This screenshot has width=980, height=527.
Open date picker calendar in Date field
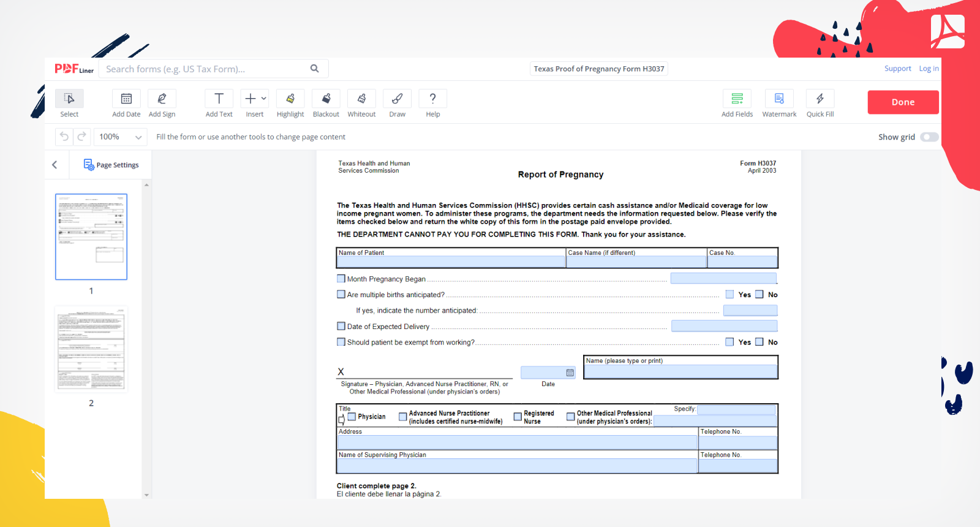coord(570,373)
